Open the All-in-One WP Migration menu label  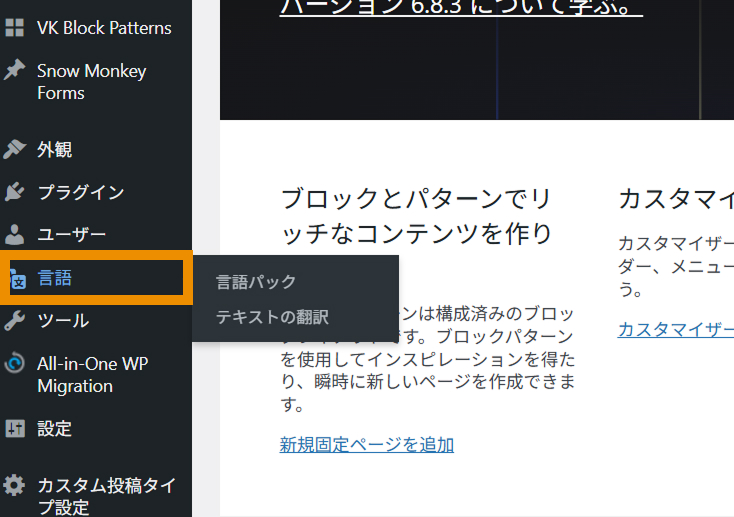(92, 375)
